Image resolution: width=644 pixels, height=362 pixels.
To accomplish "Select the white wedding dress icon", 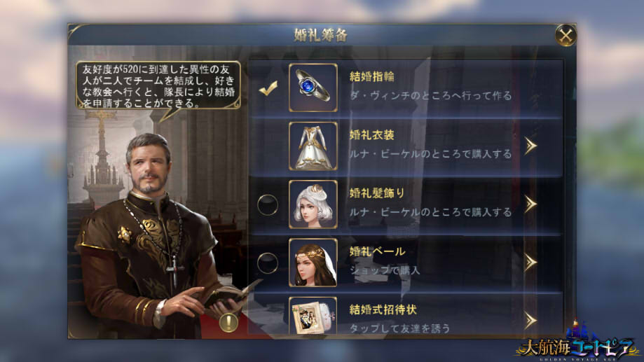I will 313,146.
